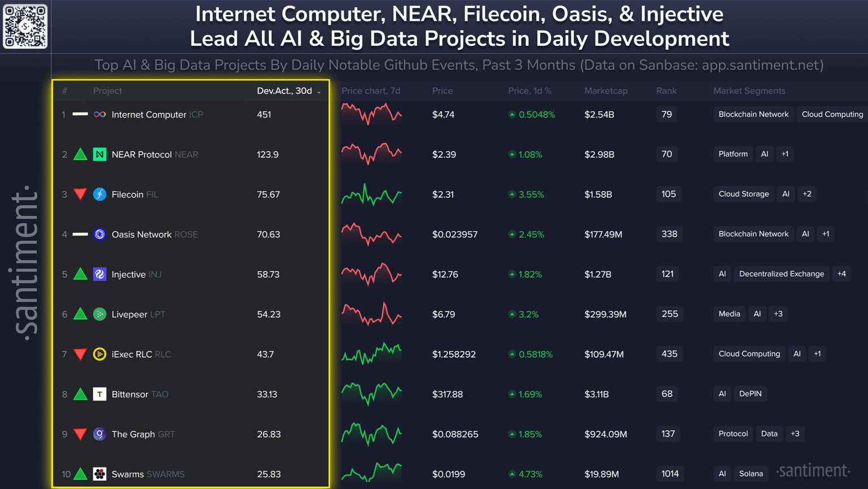Image resolution: width=868 pixels, height=489 pixels.
Task: Expand NEAR Protocol's +1 market segments
Action: [x=785, y=154]
